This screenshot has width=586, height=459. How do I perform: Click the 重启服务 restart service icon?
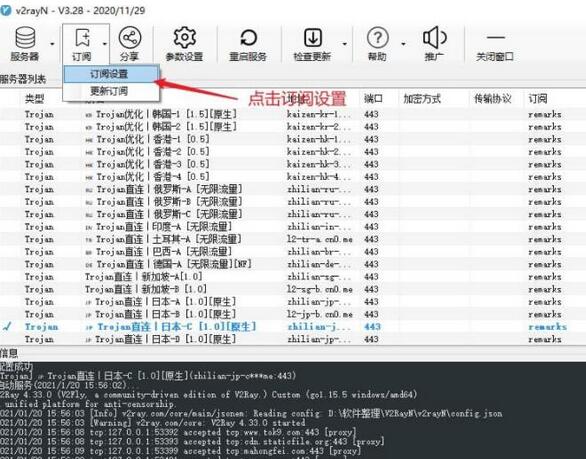[248, 43]
